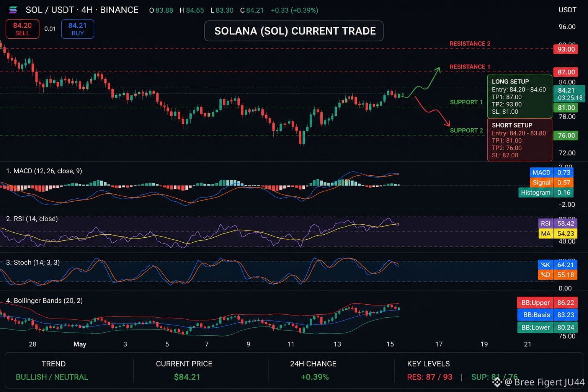Click the red BB:Upper 86.22 label

click(x=547, y=303)
